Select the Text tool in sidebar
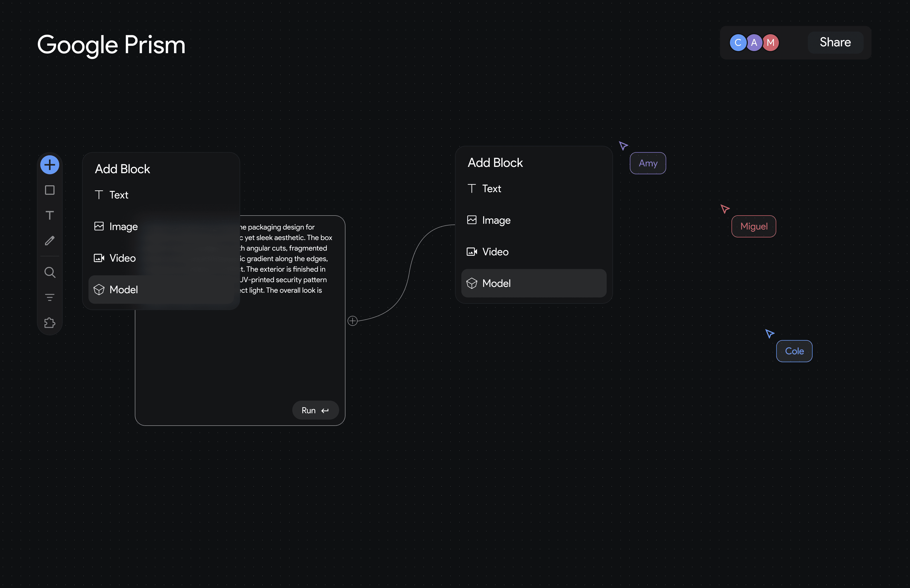 point(50,215)
